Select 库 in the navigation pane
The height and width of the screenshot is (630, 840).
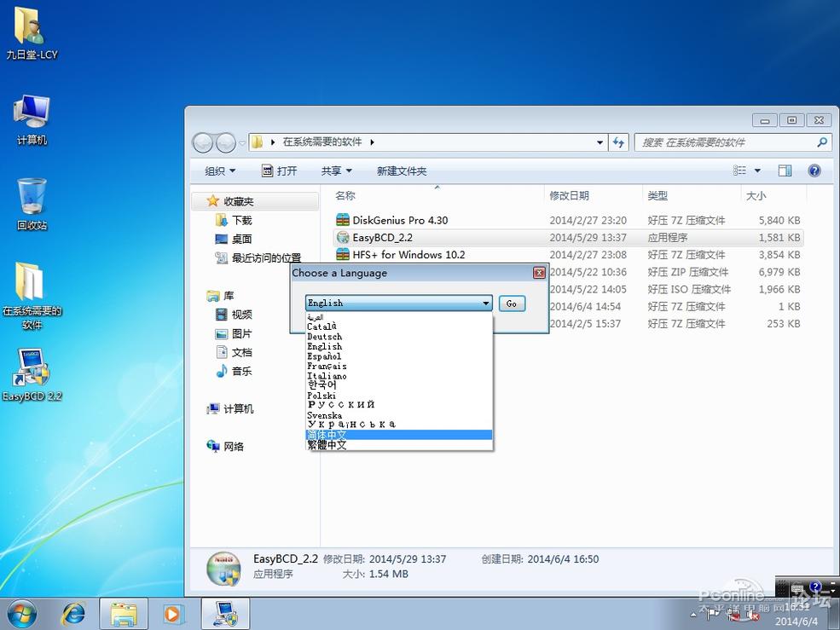click(221, 296)
